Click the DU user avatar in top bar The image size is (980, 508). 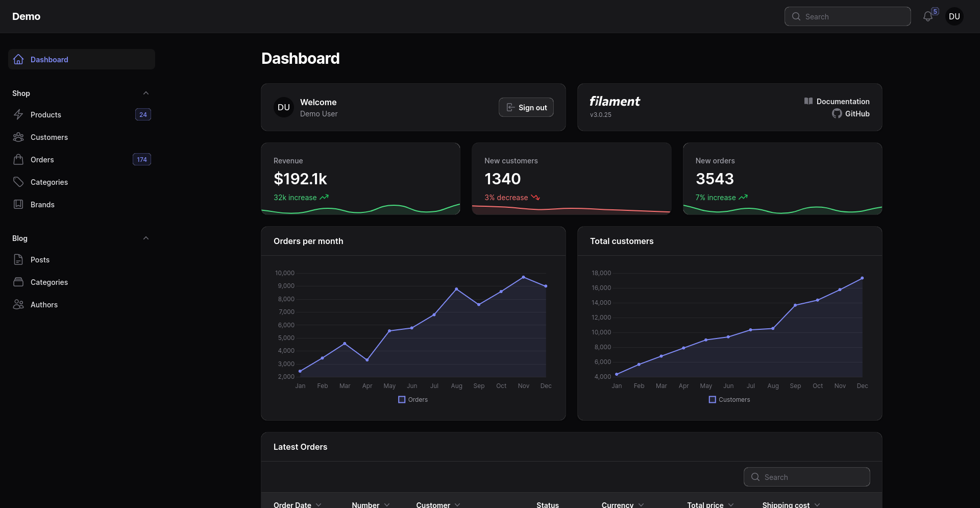coord(954,17)
